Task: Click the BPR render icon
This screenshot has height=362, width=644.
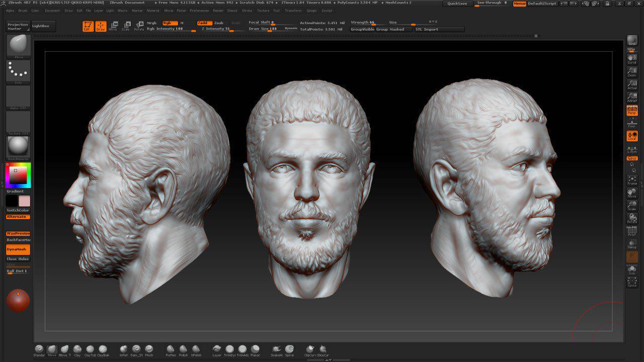Action: pos(632,41)
